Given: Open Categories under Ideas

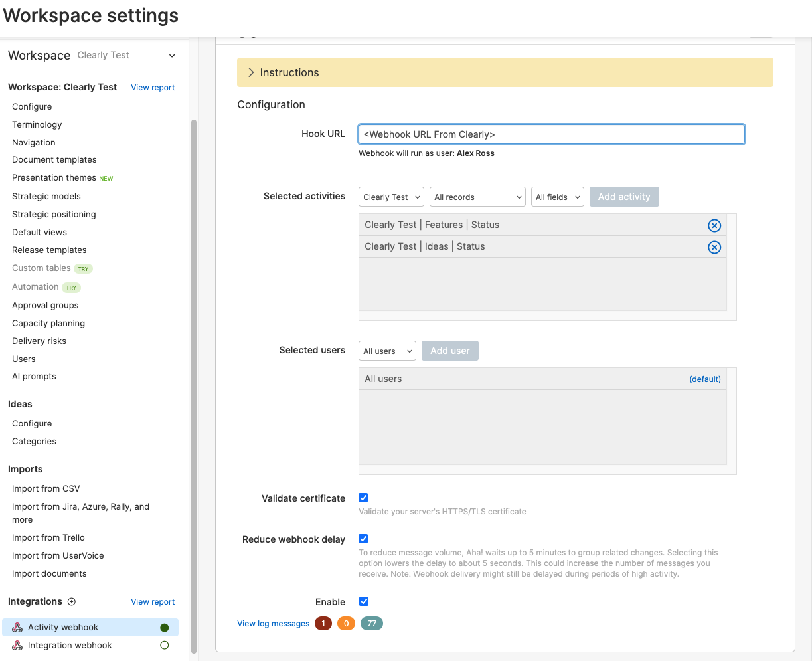Looking at the screenshot, I should 34,441.
